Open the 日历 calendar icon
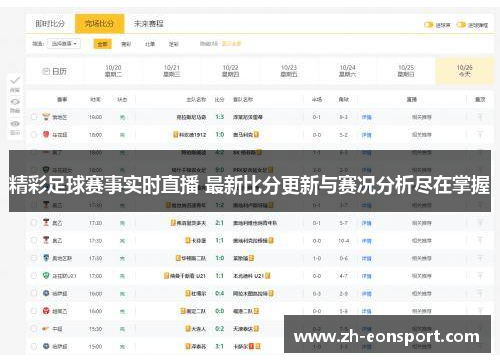The width and height of the screenshot is (500, 362). (x=46, y=71)
